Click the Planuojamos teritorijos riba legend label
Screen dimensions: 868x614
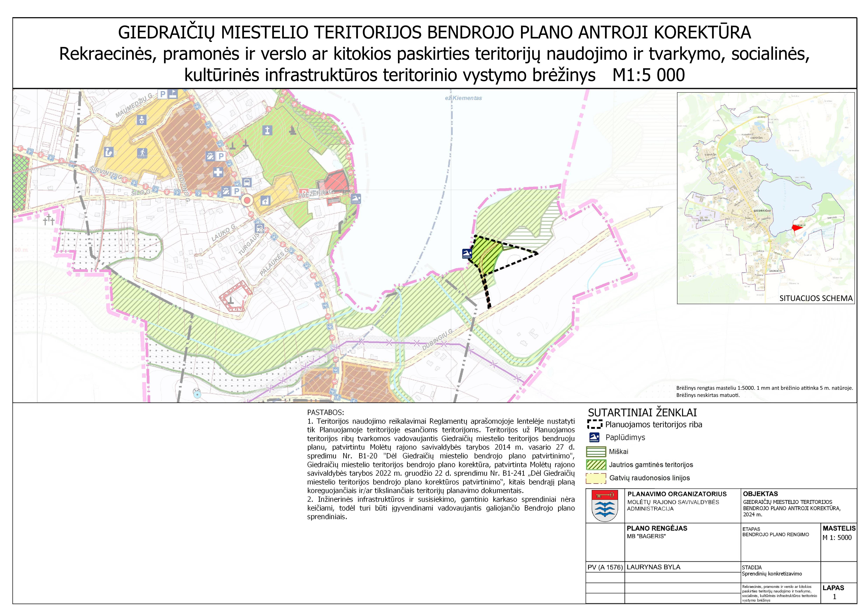[x=654, y=424]
